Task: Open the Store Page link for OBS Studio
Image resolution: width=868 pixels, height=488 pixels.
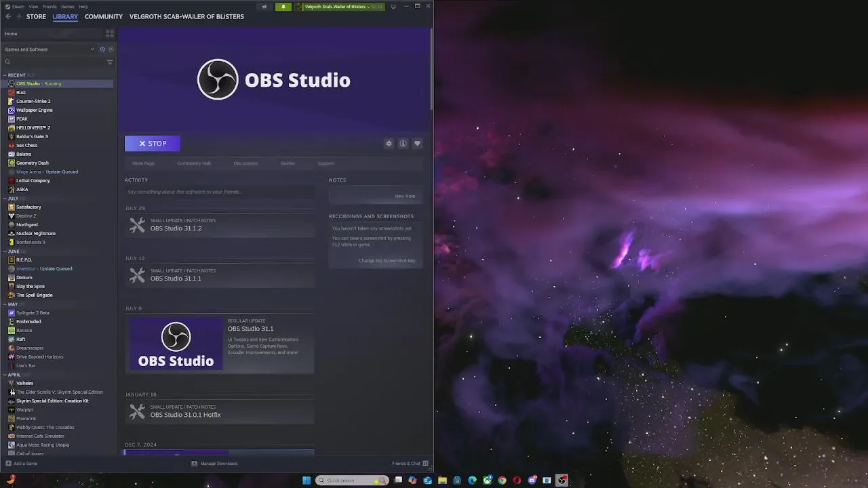Action: [x=143, y=163]
